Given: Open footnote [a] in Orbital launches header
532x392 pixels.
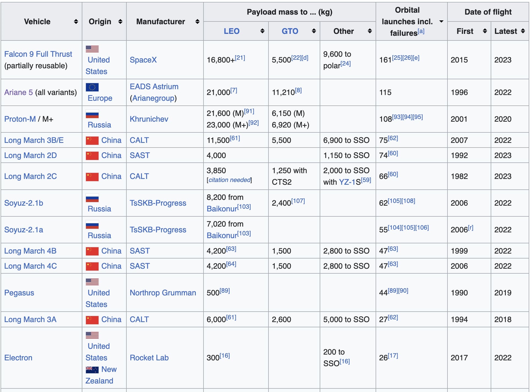Looking at the screenshot, I should tap(421, 31).
